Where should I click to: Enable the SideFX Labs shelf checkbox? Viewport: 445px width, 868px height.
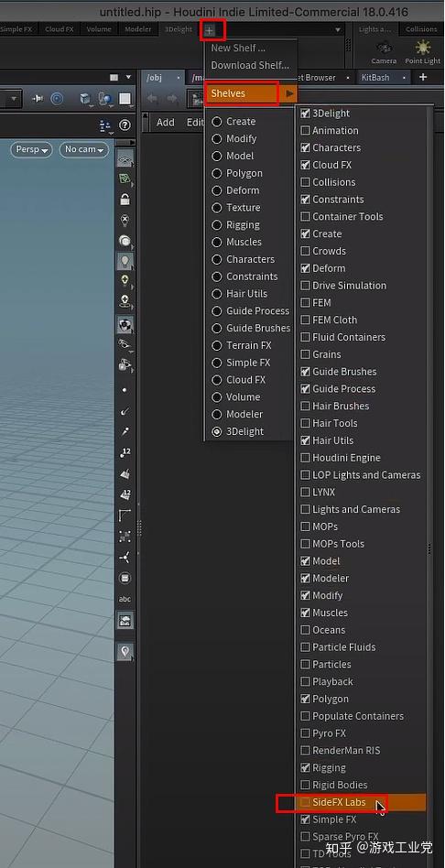[305, 802]
